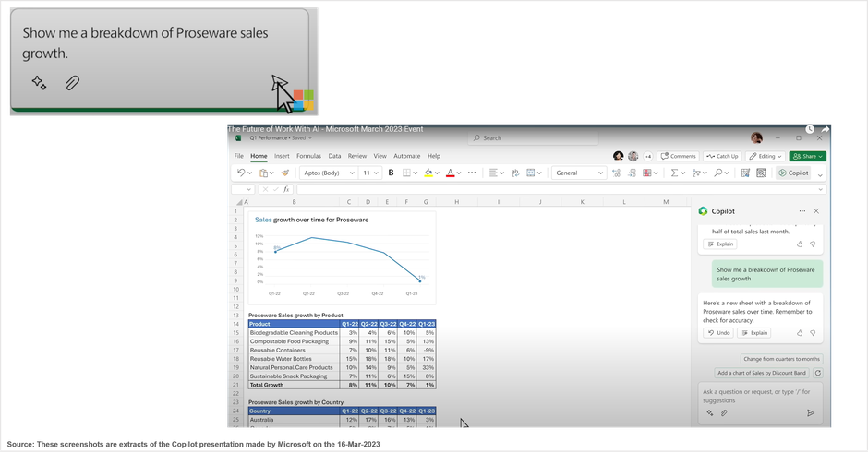
Task: Thumbs down the new sheet response
Action: [813, 333]
